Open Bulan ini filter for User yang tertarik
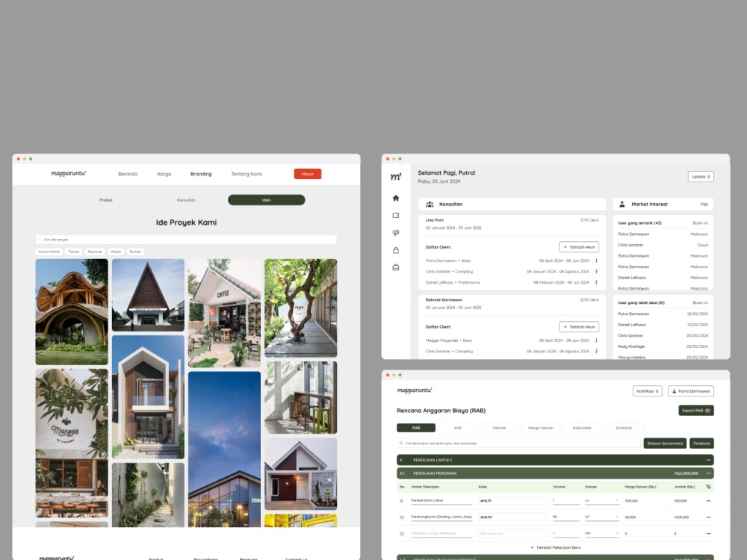747x560 pixels. (x=700, y=223)
